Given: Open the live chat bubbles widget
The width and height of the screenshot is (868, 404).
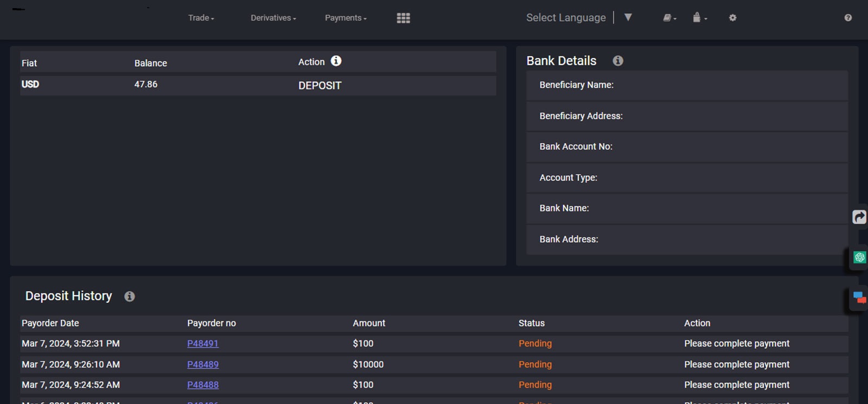Looking at the screenshot, I should pyautogui.click(x=859, y=298).
